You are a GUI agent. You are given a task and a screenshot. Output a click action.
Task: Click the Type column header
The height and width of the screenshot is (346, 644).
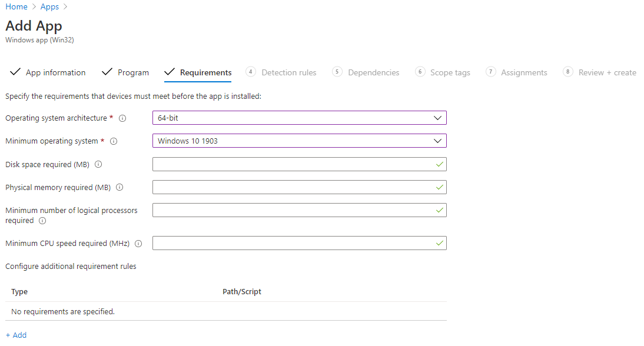click(x=19, y=292)
